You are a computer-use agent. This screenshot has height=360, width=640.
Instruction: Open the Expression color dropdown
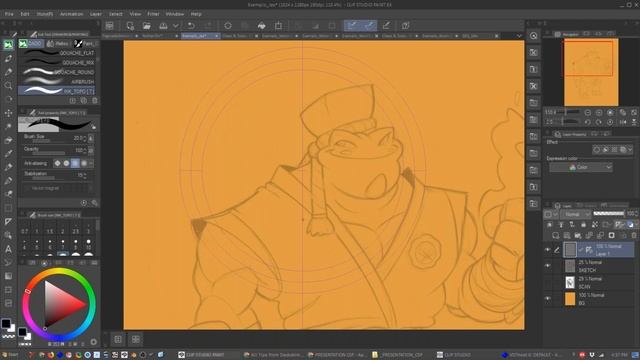click(x=581, y=167)
